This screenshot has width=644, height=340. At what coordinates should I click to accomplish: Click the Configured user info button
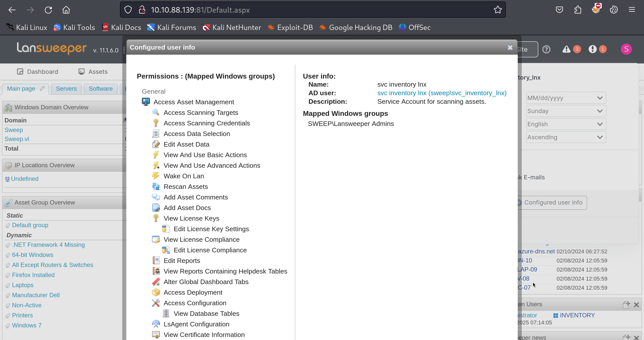[553, 202]
